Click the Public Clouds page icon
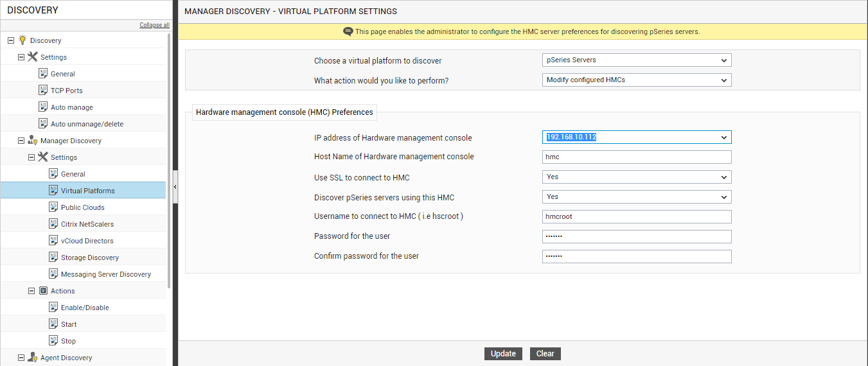Image resolution: width=868 pixels, height=366 pixels. pyautogui.click(x=53, y=207)
